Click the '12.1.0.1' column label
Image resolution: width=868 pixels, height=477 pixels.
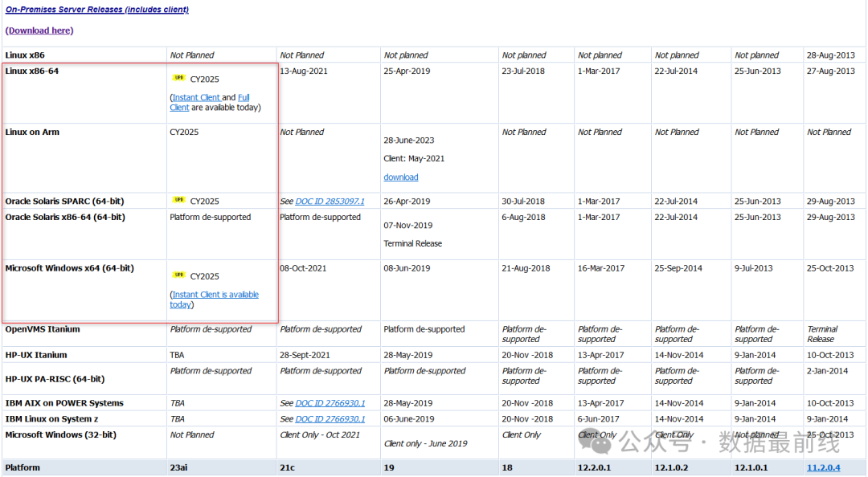[x=751, y=467]
